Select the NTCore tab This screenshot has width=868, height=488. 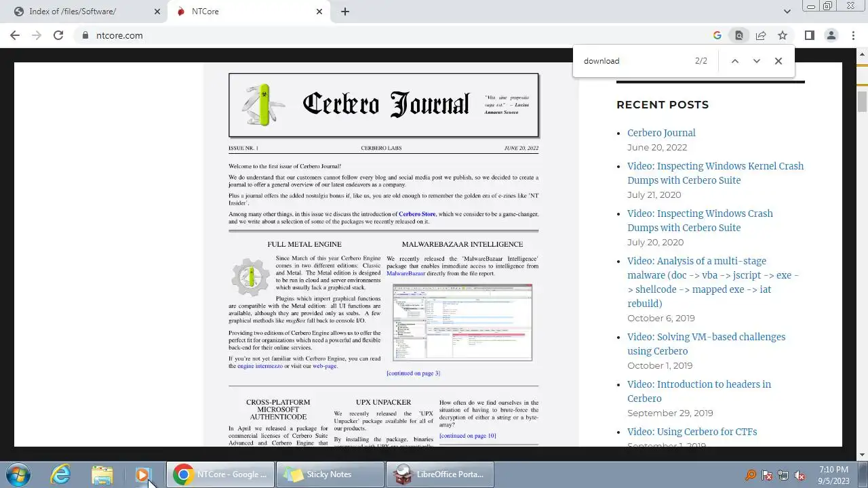tap(250, 12)
